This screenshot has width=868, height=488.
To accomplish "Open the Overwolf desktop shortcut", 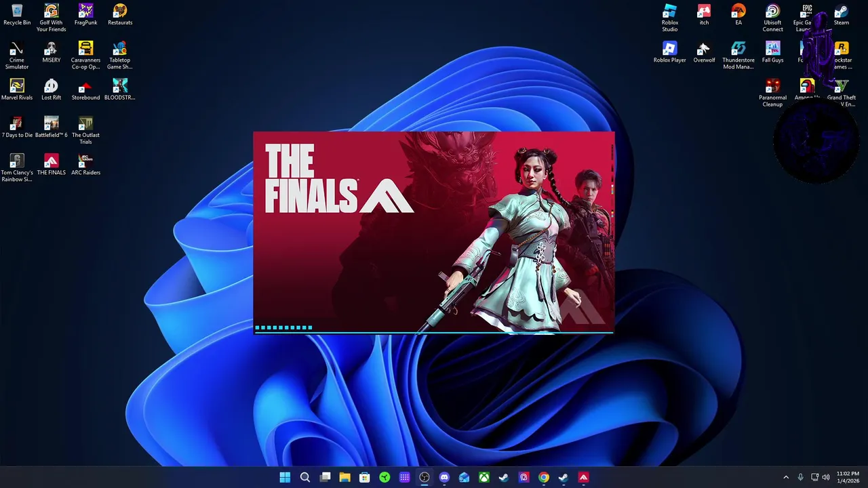I will pos(704,52).
